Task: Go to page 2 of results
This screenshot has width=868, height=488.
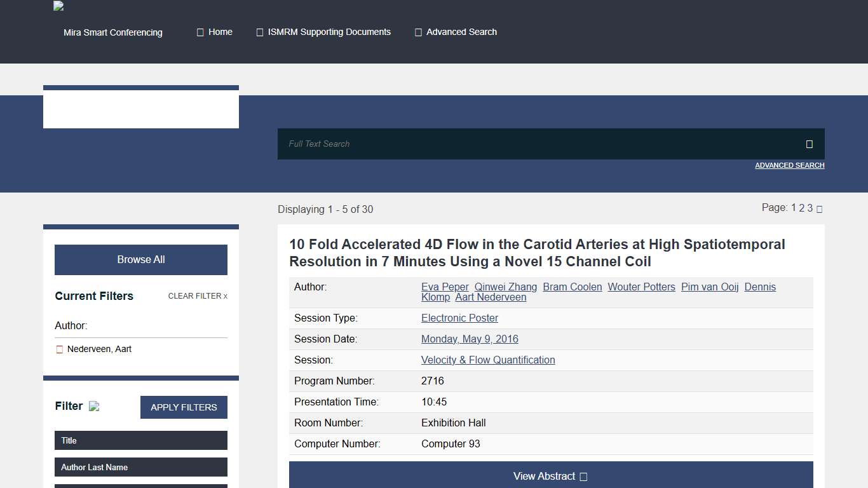Action: 802,208
